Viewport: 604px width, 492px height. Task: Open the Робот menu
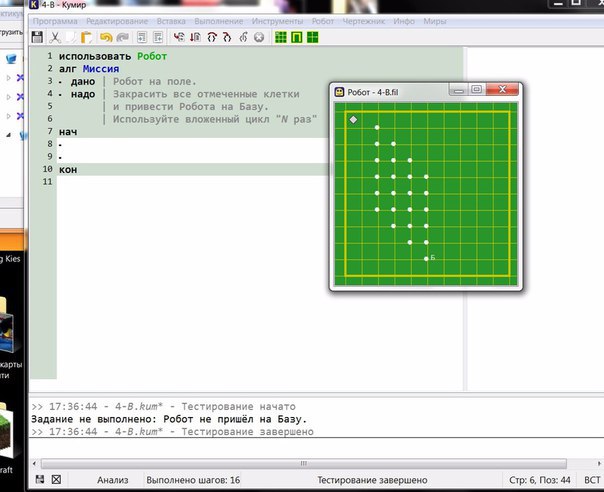(x=320, y=20)
